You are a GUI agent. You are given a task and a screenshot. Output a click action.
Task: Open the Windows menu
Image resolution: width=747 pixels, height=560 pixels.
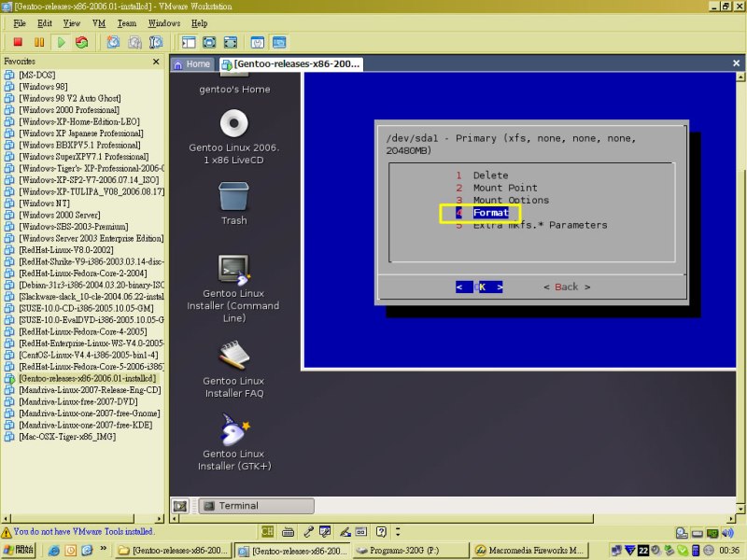click(x=164, y=23)
